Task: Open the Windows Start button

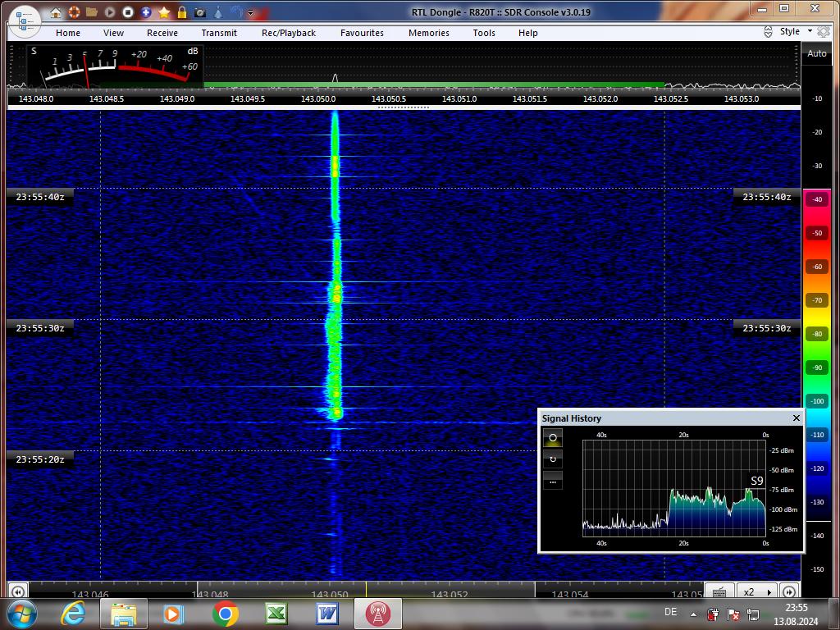Action: point(21,614)
